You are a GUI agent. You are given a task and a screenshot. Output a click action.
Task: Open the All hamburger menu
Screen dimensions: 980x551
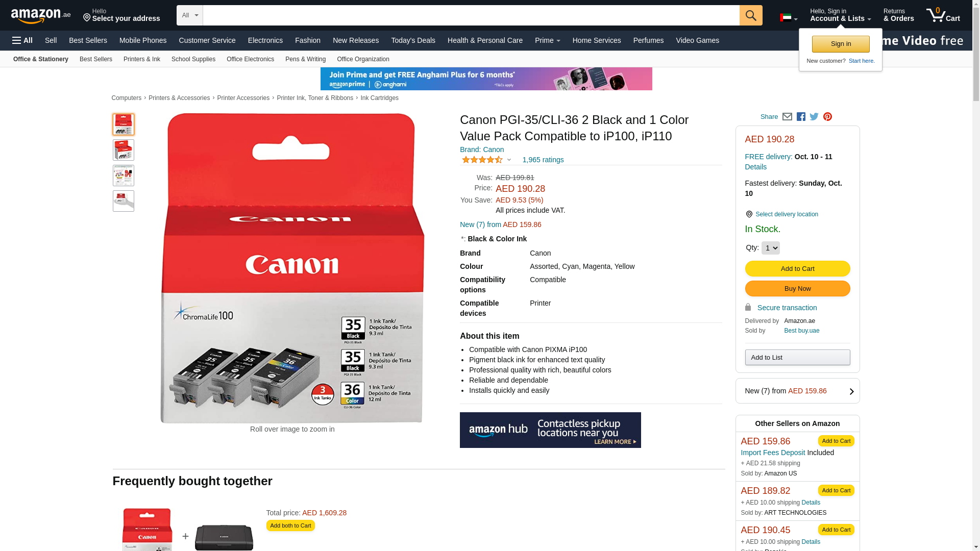pos(22,40)
